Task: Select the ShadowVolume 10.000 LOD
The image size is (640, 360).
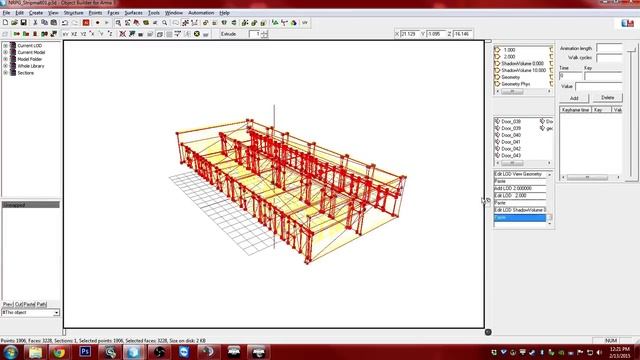Action: point(524,70)
